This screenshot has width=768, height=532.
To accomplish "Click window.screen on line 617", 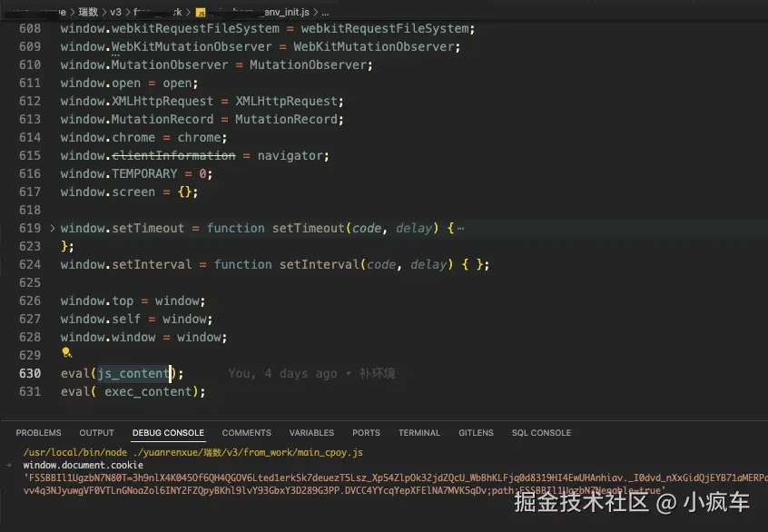I will pyautogui.click(x=108, y=192).
